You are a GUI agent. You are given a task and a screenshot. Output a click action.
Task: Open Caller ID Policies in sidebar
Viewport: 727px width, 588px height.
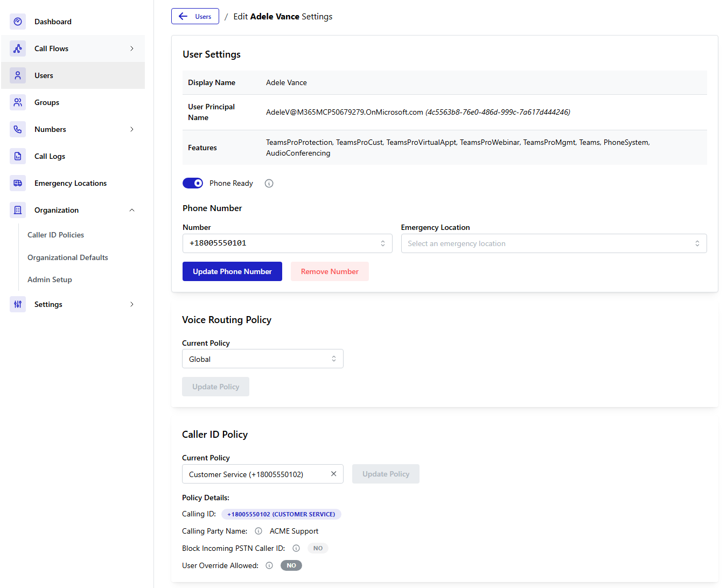click(x=55, y=235)
